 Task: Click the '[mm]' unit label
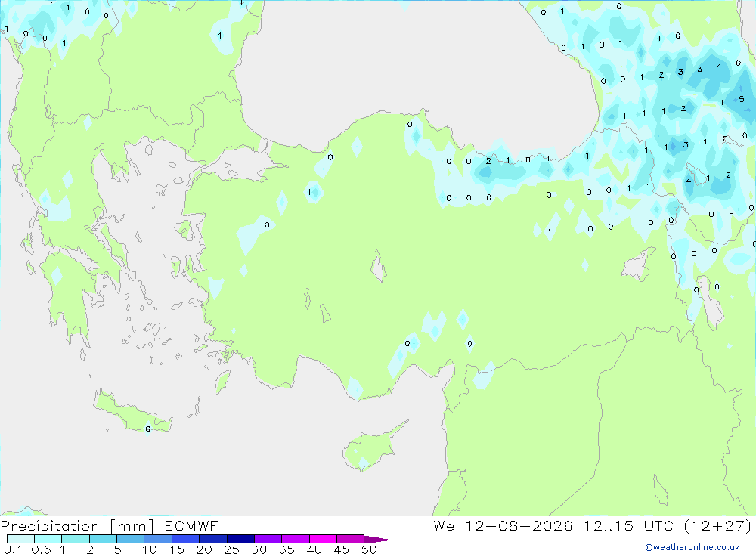pyautogui.click(x=132, y=526)
